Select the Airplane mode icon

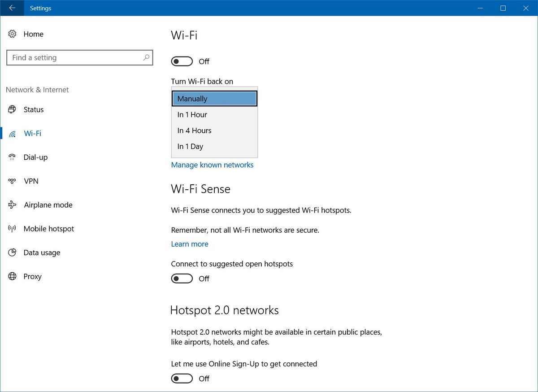[x=11, y=205]
